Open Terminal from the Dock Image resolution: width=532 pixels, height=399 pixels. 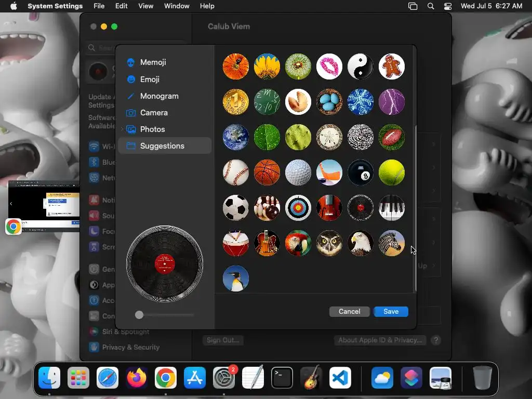(x=282, y=378)
